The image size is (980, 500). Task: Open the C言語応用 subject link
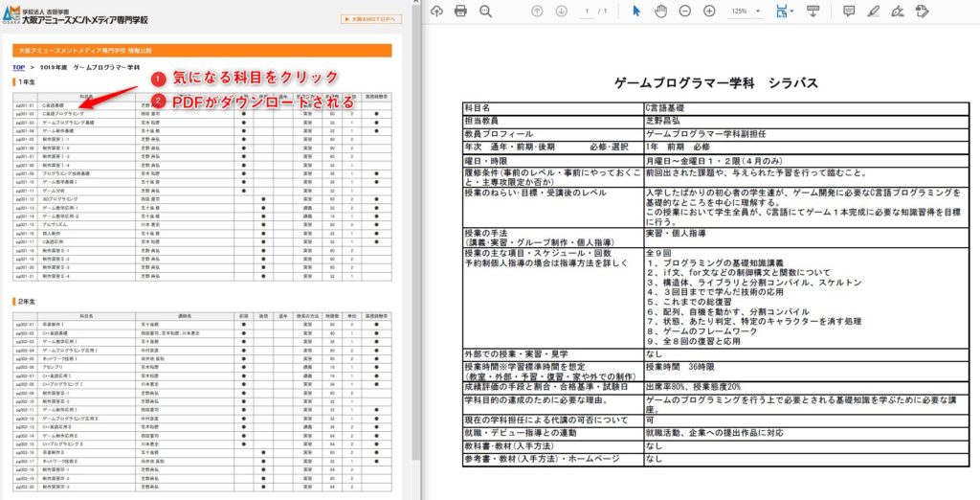click(54, 241)
